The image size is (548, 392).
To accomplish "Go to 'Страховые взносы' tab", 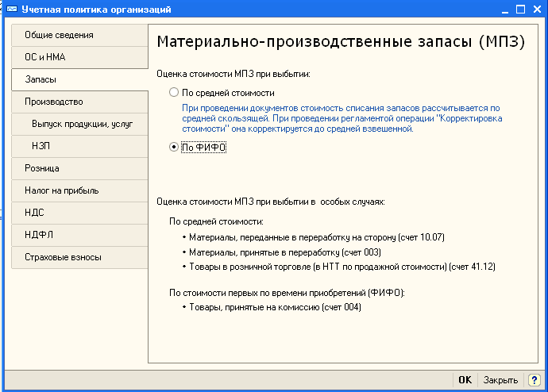I will coord(79,258).
